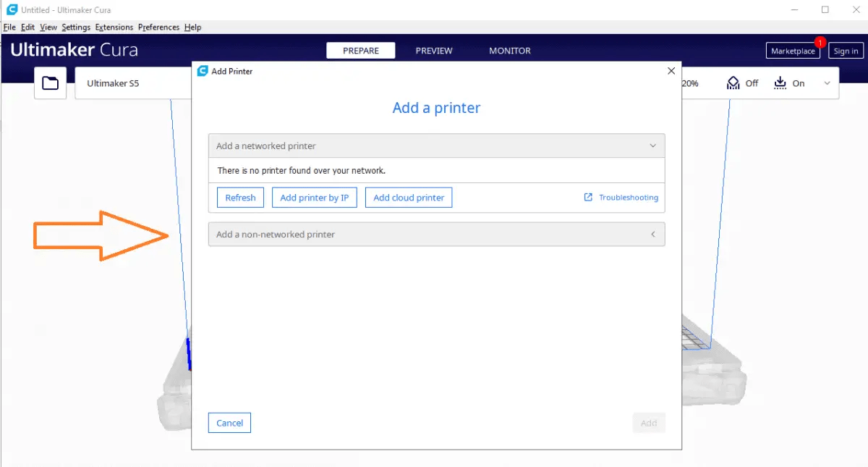Viewport: 868px width, 467px height.
Task: Click the Troubleshooting external link icon
Action: click(588, 197)
